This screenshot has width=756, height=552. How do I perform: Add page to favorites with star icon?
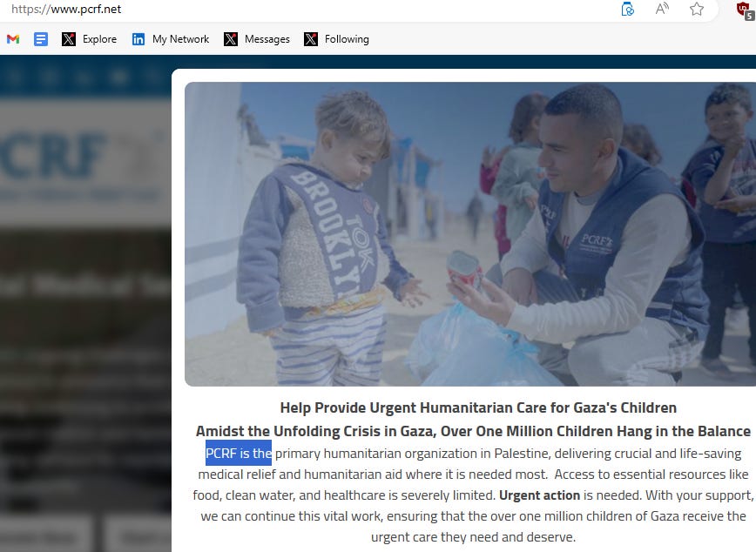696,10
